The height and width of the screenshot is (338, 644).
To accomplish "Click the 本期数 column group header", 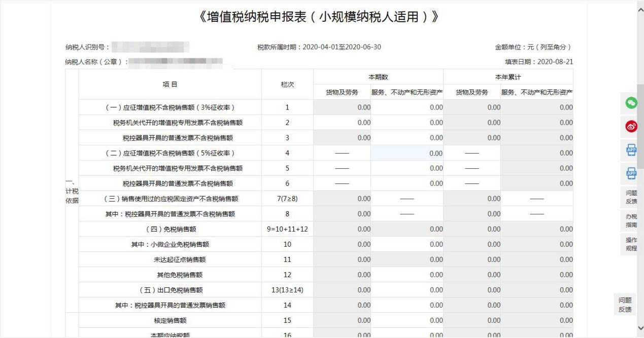I will [x=378, y=77].
